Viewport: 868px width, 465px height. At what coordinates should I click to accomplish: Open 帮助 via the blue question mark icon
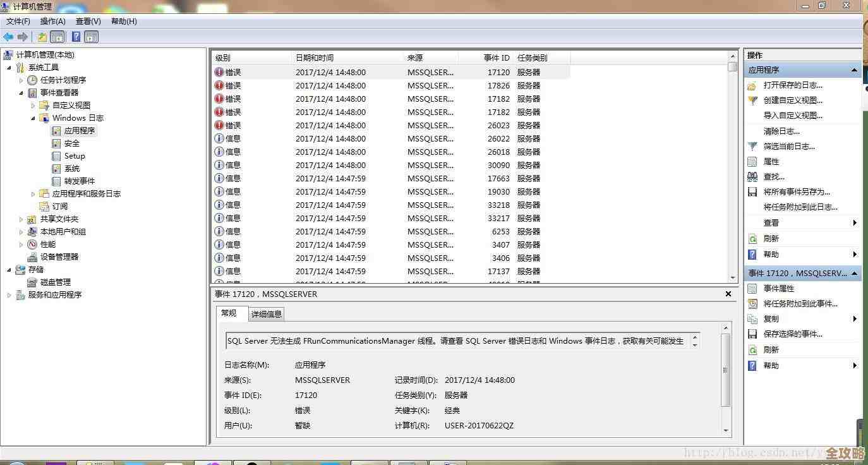coord(752,254)
